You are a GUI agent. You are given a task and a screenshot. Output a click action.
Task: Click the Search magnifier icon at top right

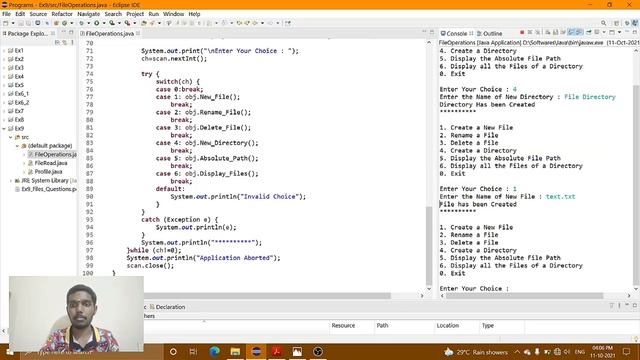click(603, 23)
